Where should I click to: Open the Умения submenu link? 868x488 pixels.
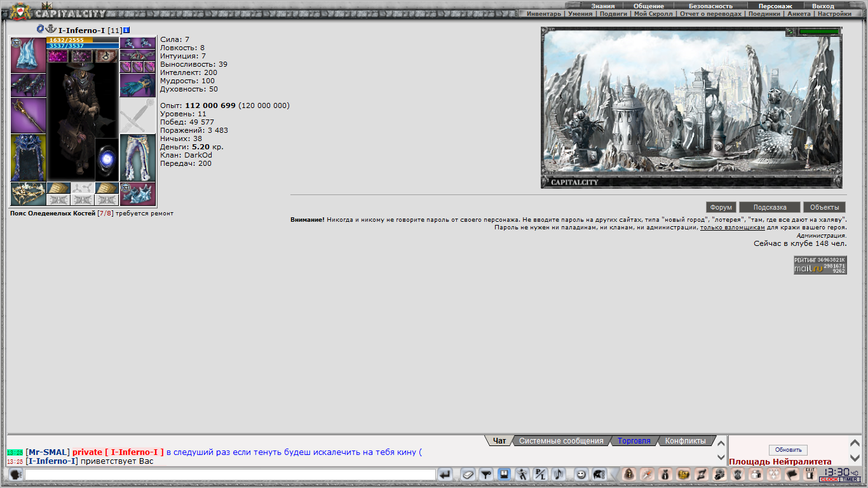click(580, 13)
